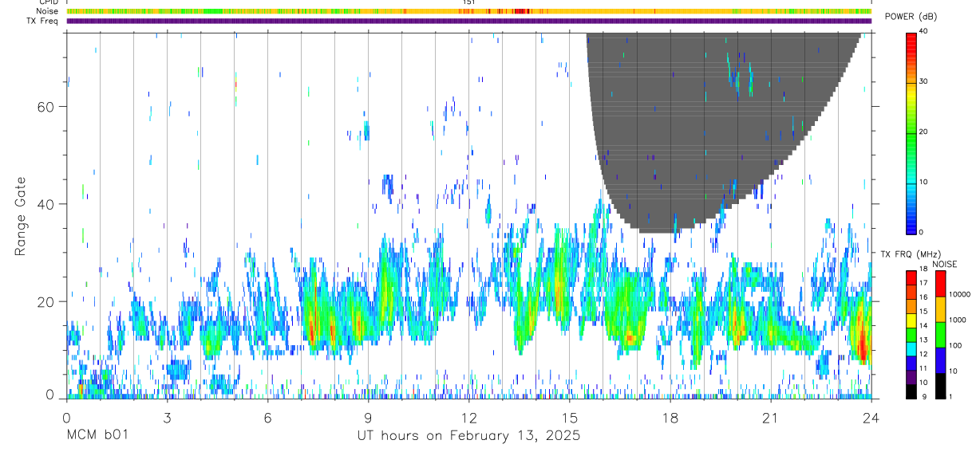Click 'UT hours on February 13, 2025' title
Image resolution: width=980 pixels, height=452 pixels.
click(468, 436)
